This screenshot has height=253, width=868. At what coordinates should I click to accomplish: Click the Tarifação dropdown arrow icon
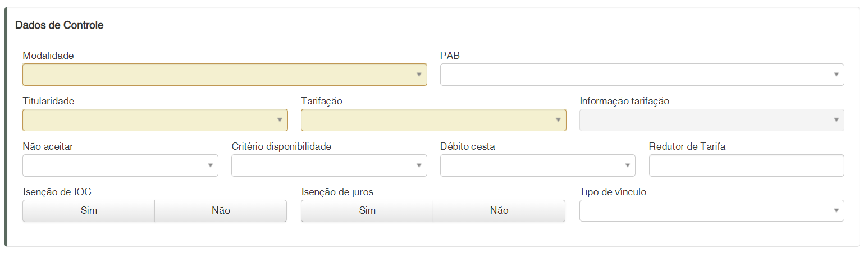point(558,120)
